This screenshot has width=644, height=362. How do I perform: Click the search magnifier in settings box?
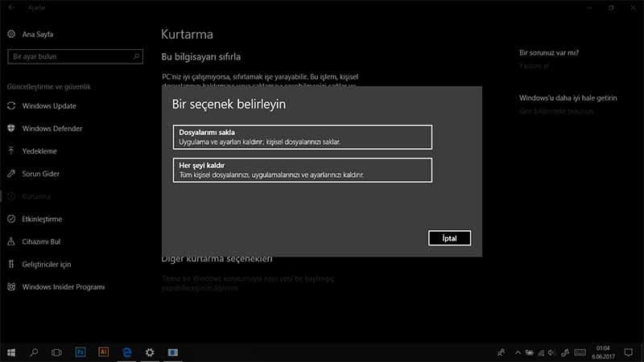point(137,57)
